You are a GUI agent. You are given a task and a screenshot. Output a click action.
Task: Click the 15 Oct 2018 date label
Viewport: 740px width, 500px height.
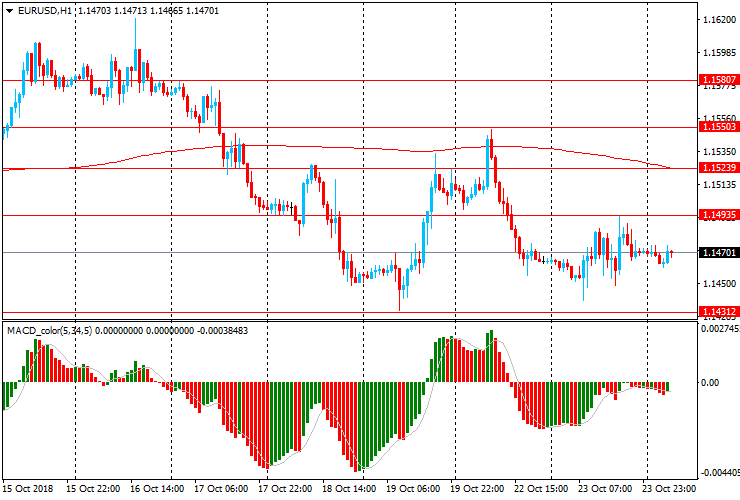[x=28, y=490]
